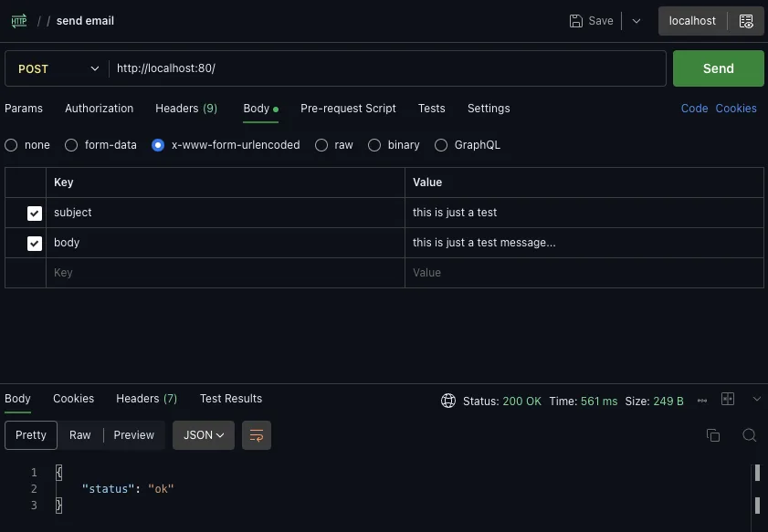Viewport: 768px width, 532px height.
Task: Switch to the Tests tab
Action: tap(432, 109)
